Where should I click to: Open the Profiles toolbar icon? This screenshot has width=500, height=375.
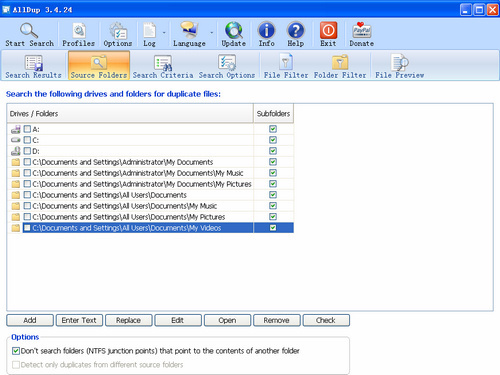coord(79,31)
